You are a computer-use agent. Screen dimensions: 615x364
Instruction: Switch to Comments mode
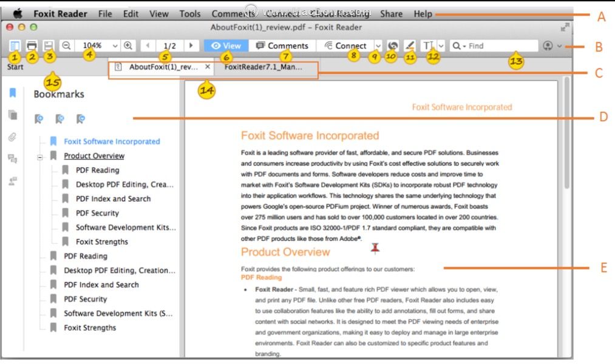[x=282, y=45]
